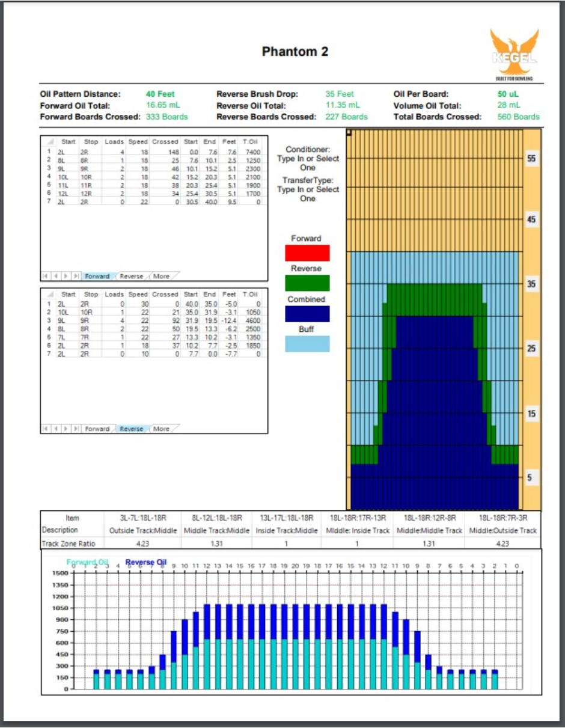Click the '35 Feet' reverse brush drop value
This screenshot has width=565, height=728.
pos(340,94)
